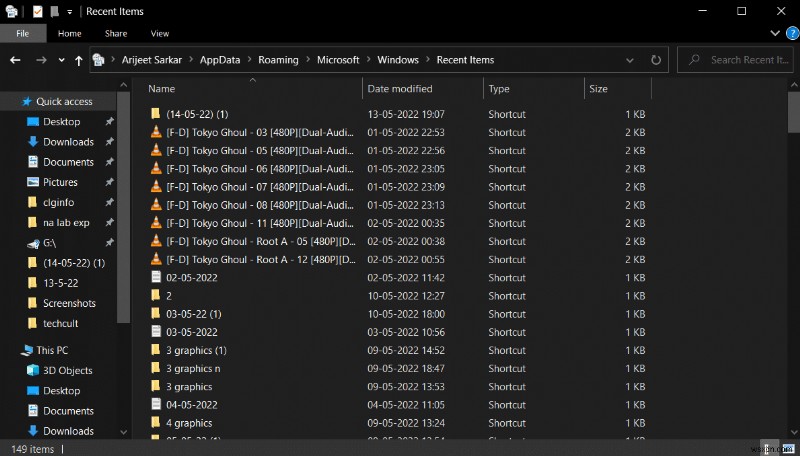The height and width of the screenshot is (456, 800).
Task: Open Downloads under Quick access
Action: pyautogui.click(x=68, y=142)
